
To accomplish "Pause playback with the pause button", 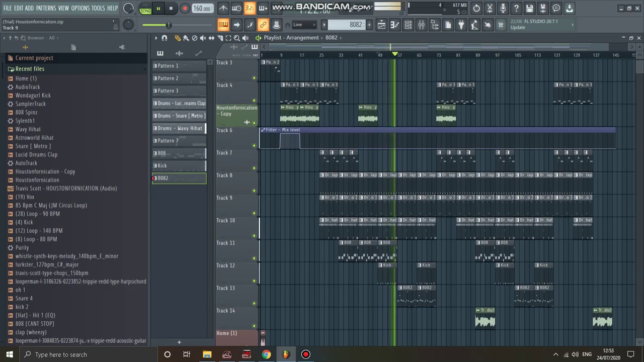I will tap(158, 9).
